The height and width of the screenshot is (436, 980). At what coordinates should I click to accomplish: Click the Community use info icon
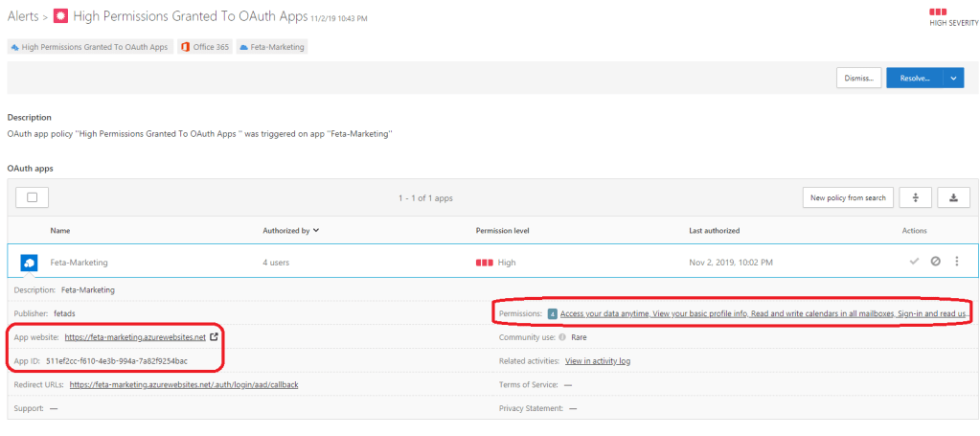pos(561,337)
